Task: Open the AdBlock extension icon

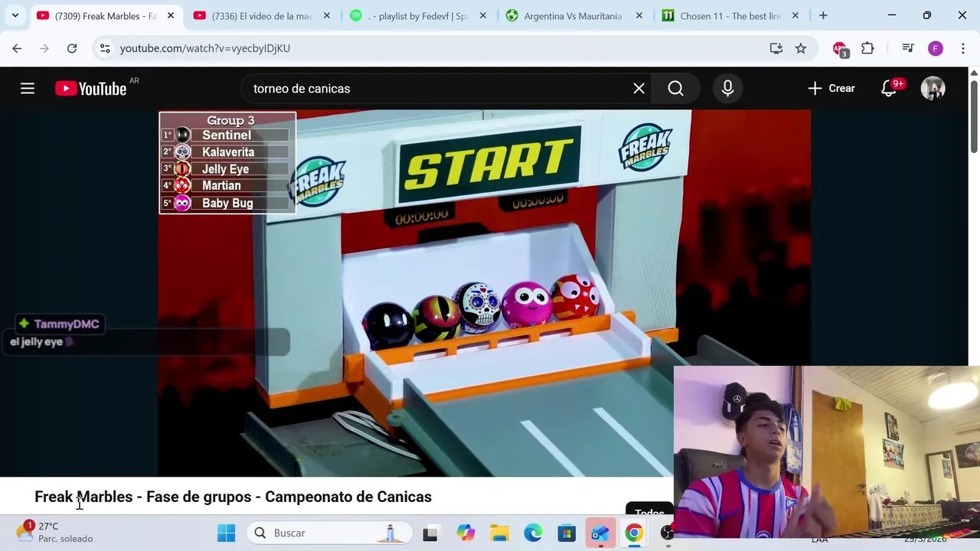Action: point(840,49)
